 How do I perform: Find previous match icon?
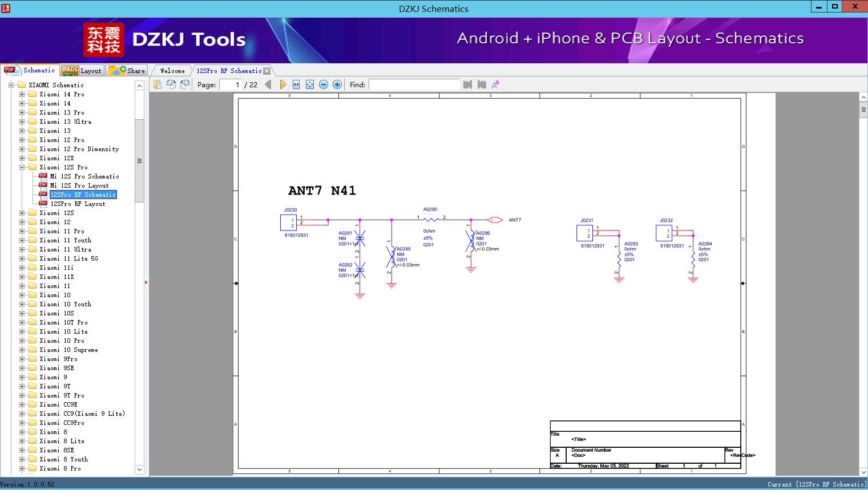468,84
